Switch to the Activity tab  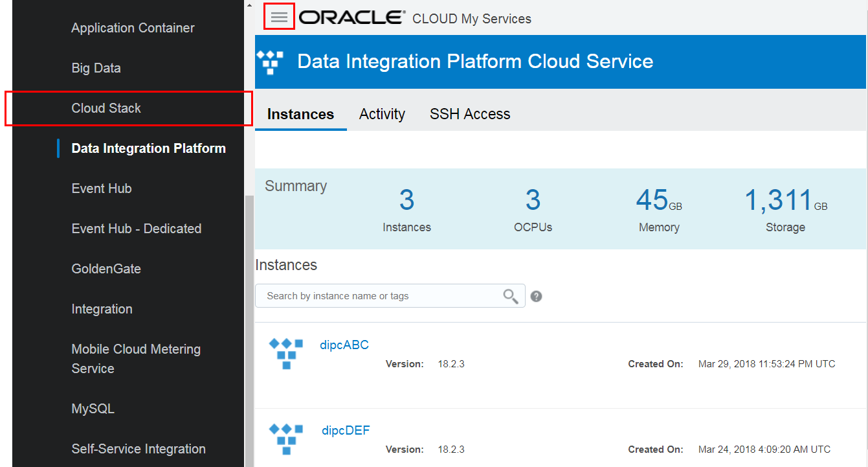click(382, 113)
